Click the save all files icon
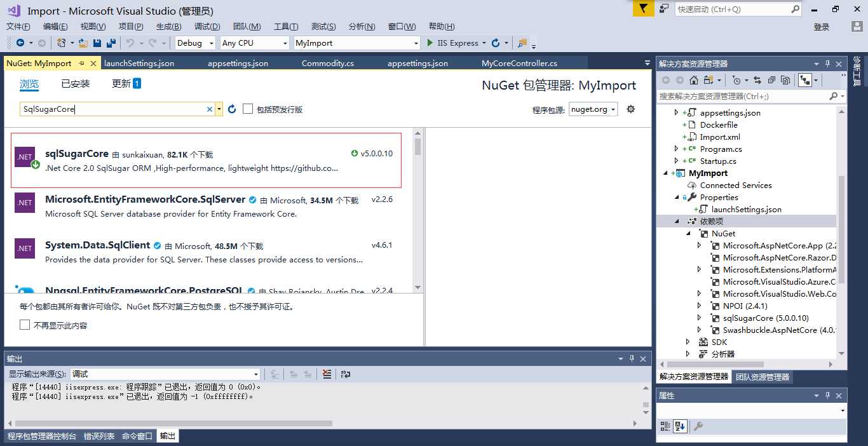The image size is (868, 446). (111, 43)
